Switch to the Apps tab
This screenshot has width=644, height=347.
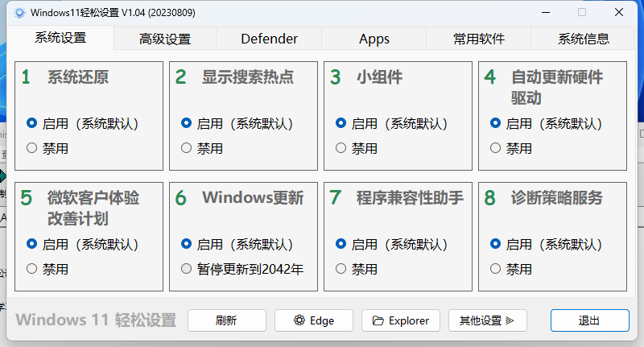coord(374,39)
